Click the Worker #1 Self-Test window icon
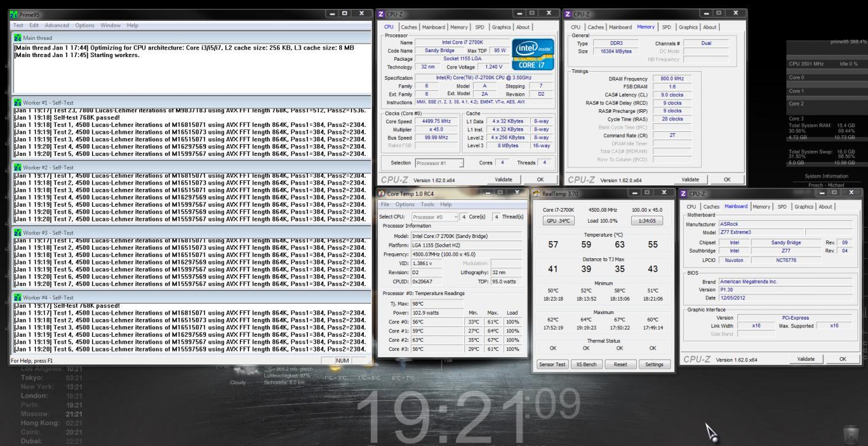The image size is (868, 446). 17,102
